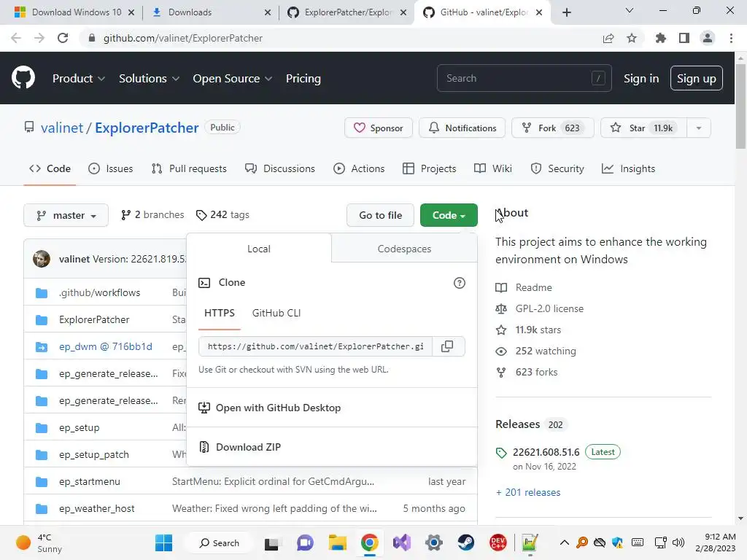The height and width of the screenshot is (560, 747).
Task: Open Visual Studio from taskbar
Action: (x=402, y=542)
